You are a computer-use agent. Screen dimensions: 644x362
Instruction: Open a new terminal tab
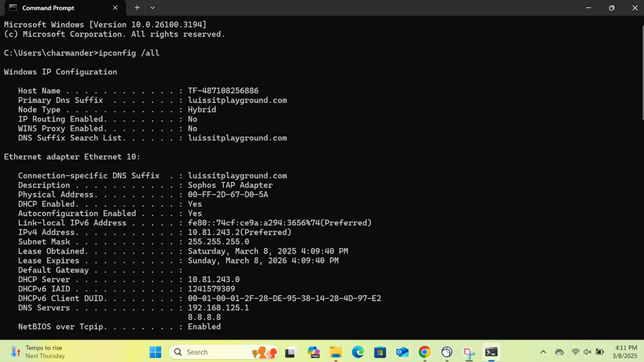click(137, 8)
